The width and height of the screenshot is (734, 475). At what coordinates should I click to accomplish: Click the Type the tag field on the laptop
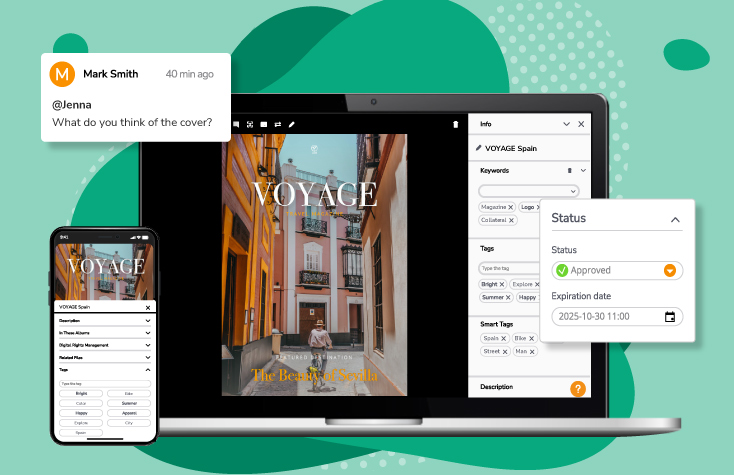(x=509, y=268)
